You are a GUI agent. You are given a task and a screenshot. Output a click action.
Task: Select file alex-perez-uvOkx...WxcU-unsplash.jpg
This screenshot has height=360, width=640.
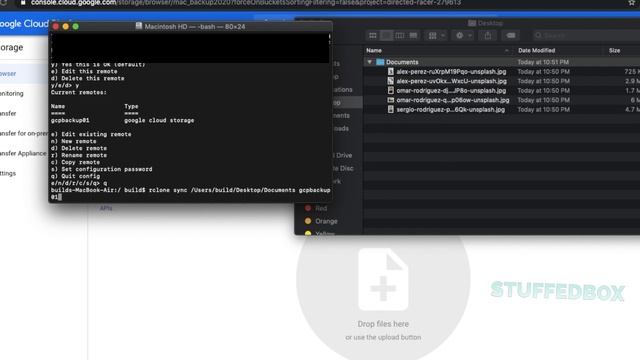point(451,81)
